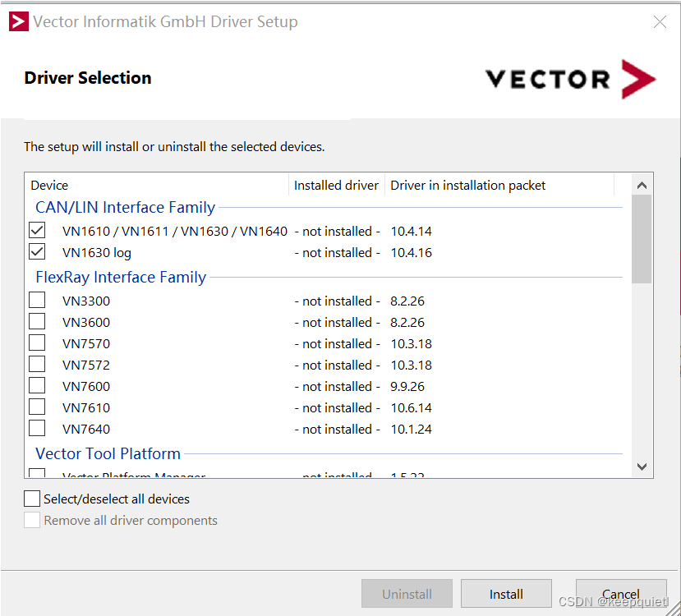681x616 pixels.
Task: Select the VN7570 device name
Action: tap(86, 344)
